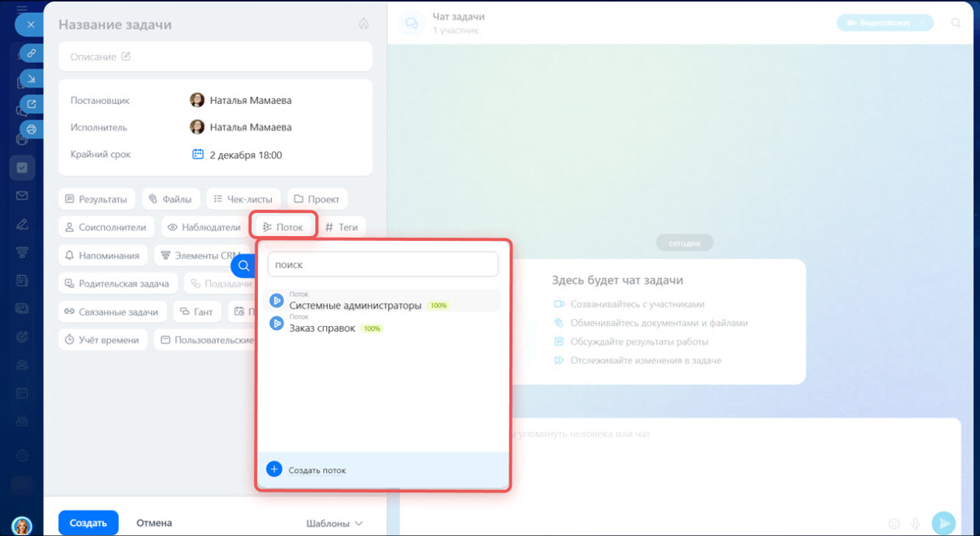The height and width of the screenshot is (536, 980).
Task: Click the blue magnifier search icon
Action: (x=243, y=266)
